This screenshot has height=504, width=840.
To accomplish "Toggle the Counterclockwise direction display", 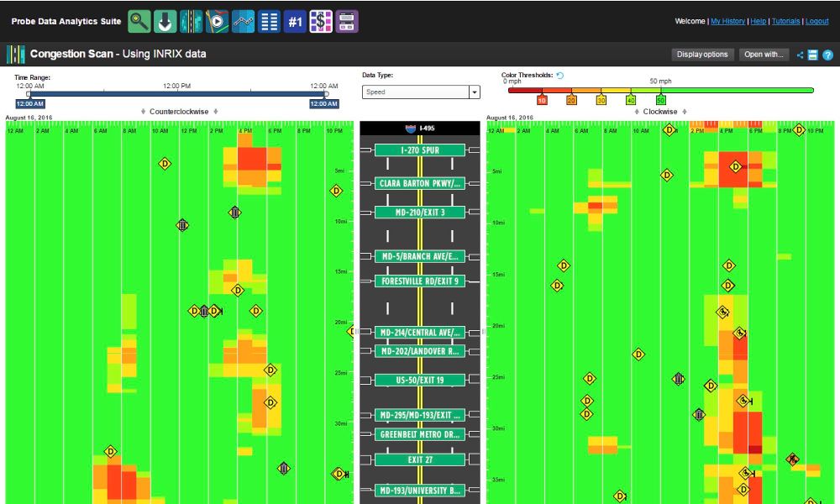I will tap(180, 110).
